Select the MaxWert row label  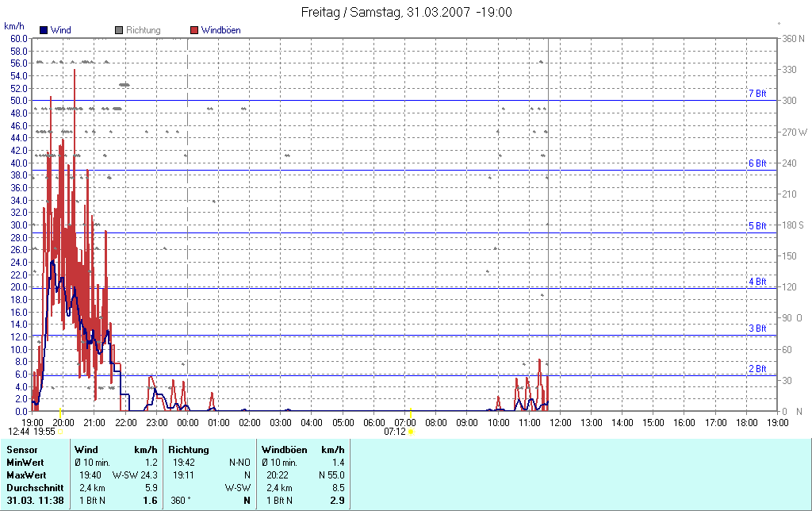(25, 474)
